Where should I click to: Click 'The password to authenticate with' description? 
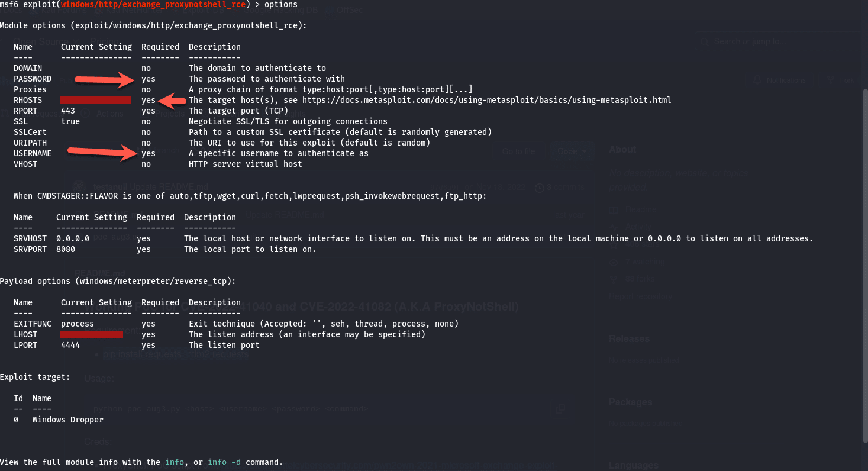pyautogui.click(x=267, y=79)
